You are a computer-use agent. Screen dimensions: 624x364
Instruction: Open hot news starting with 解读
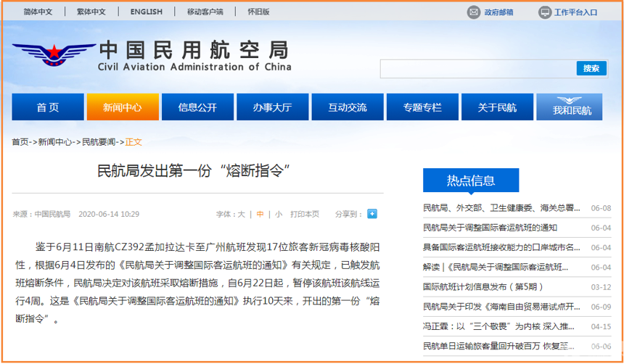tap(496, 267)
